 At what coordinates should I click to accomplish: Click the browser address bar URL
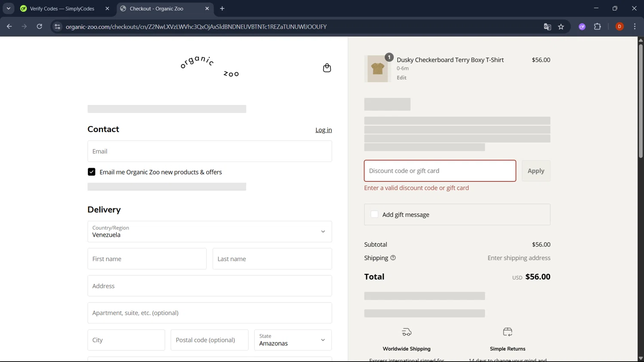(196, 27)
